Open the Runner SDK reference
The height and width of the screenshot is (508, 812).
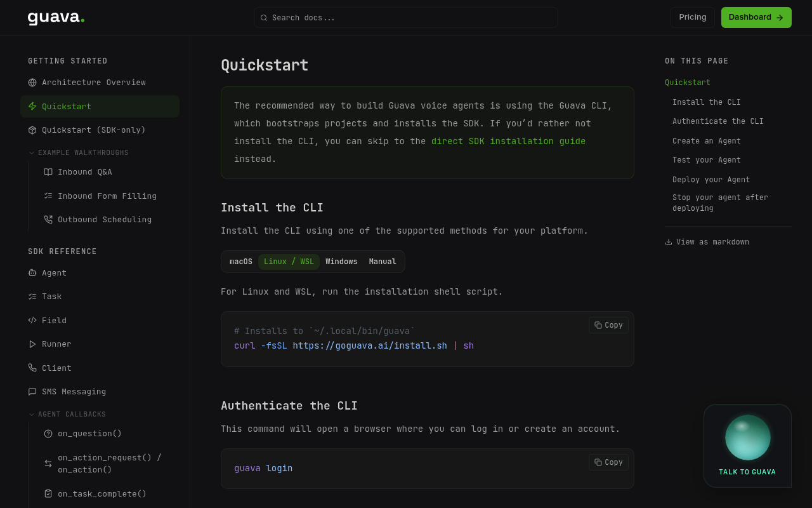100,344
